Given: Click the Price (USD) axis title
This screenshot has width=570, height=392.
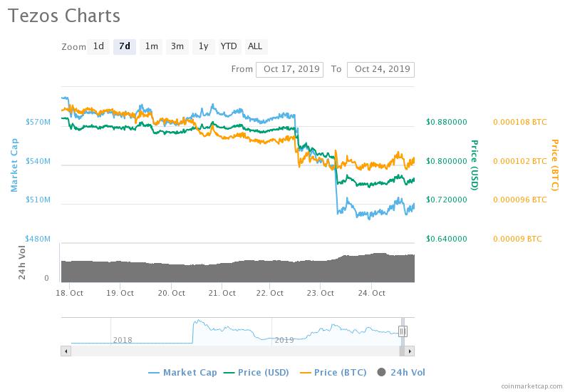Looking at the screenshot, I should pos(475,165).
